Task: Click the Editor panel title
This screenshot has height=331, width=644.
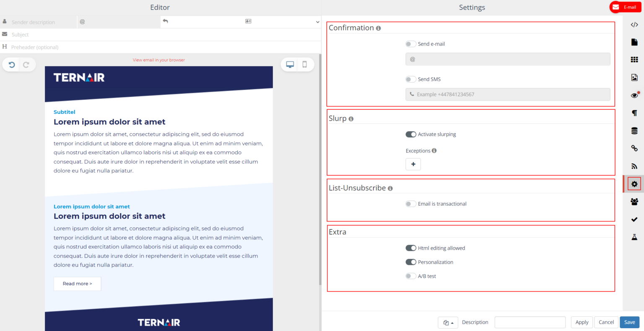Action: click(x=160, y=8)
